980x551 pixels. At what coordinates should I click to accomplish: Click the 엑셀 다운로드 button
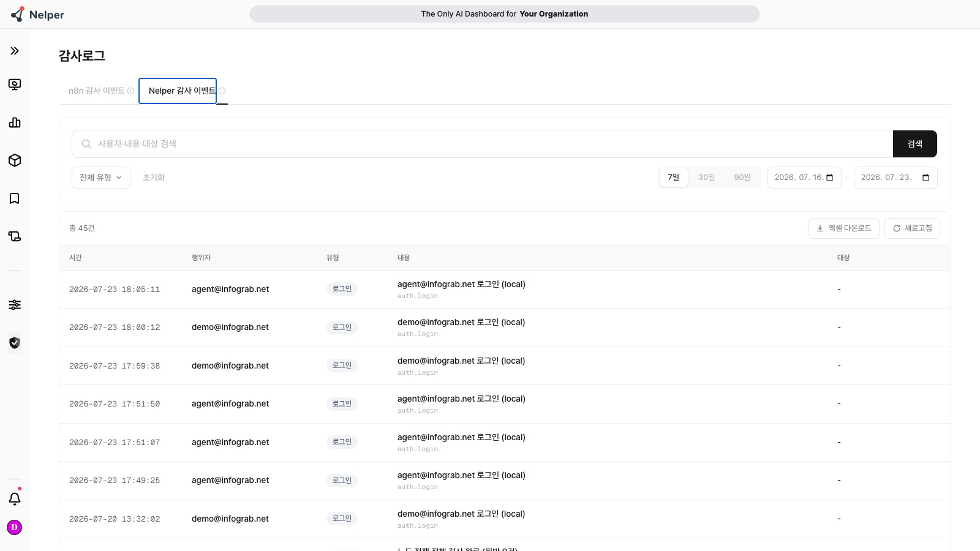click(843, 228)
